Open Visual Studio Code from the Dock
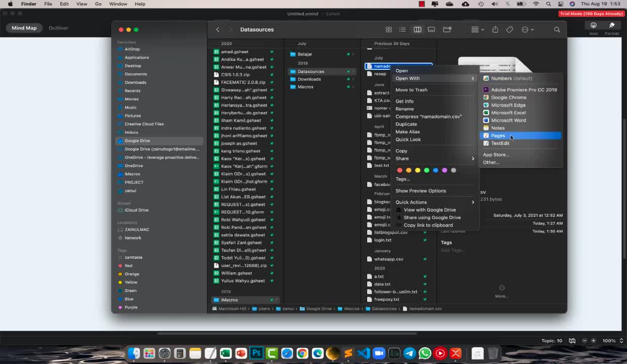The height and width of the screenshot is (364, 627). pyautogui.click(x=364, y=353)
